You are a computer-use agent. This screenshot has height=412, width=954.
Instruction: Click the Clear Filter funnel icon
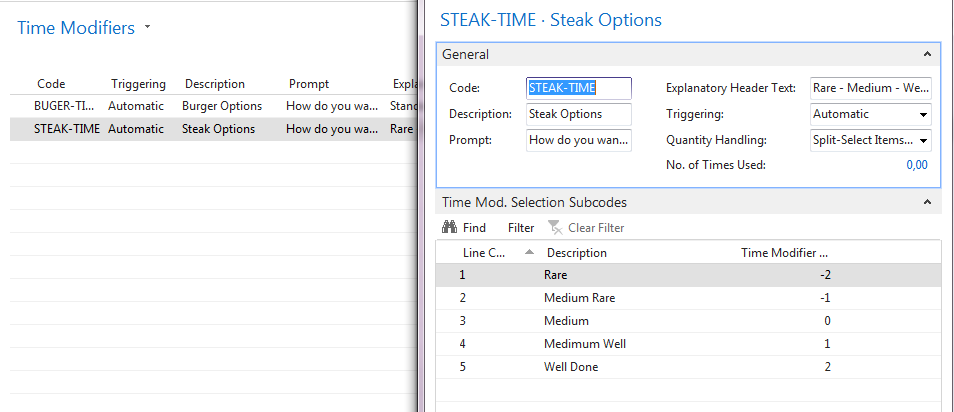click(x=555, y=228)
